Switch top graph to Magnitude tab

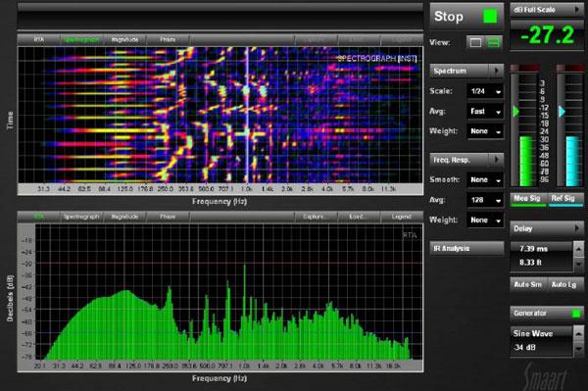124,39
